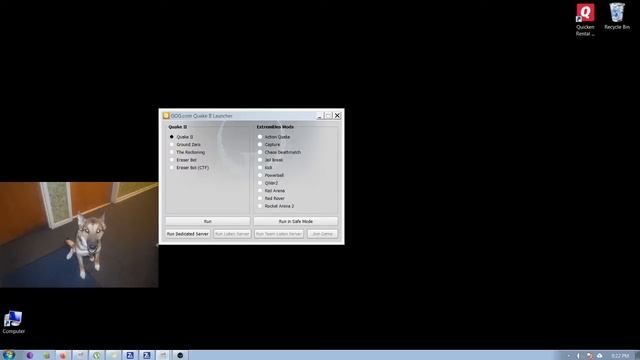
Task: Close the Quake II Launcher window
Action: tap(337, 116)
